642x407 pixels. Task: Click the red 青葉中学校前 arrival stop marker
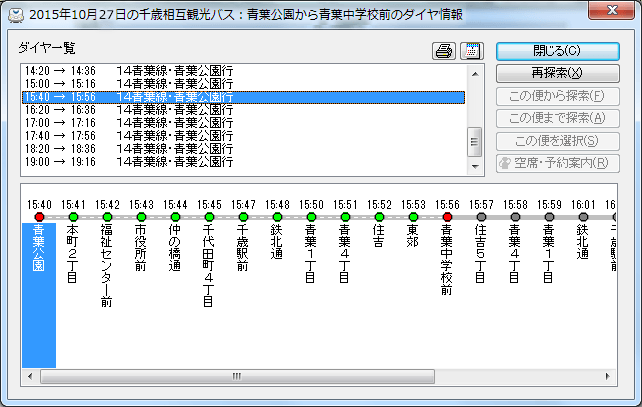coord(447,216)
